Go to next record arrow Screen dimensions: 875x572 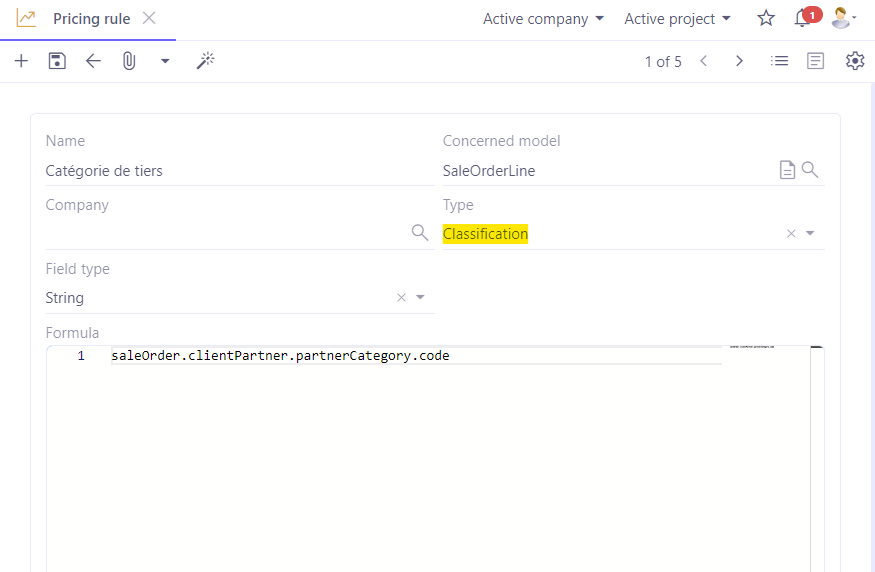coord(739,61)
